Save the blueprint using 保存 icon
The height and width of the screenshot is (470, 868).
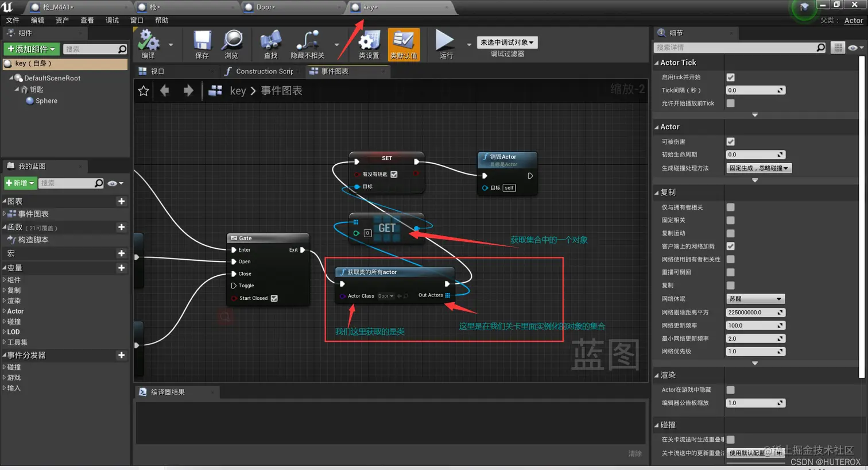tap(202, 44)
